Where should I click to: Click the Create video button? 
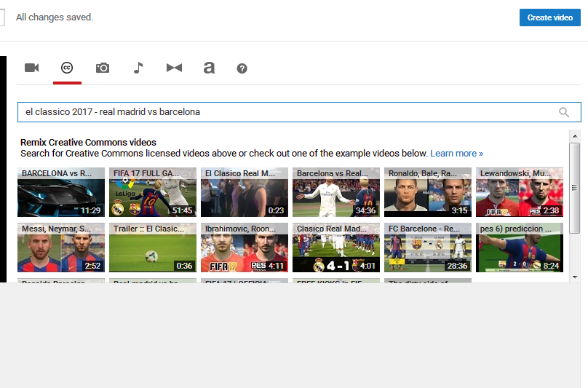click(549, 17)
